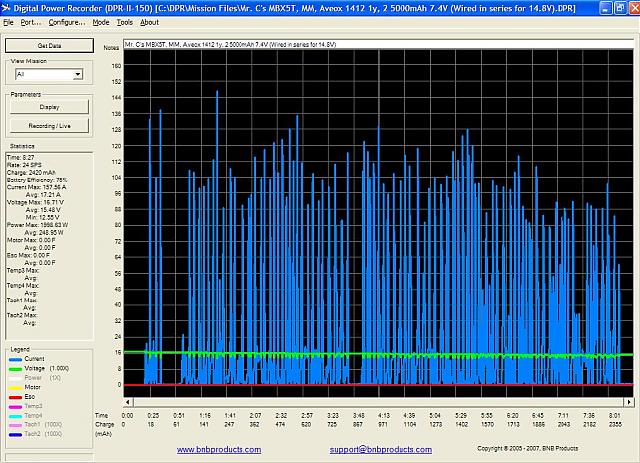640x463 pixels.
Task: Select the yellow Motor legend swatch
Action: (13, 387)
